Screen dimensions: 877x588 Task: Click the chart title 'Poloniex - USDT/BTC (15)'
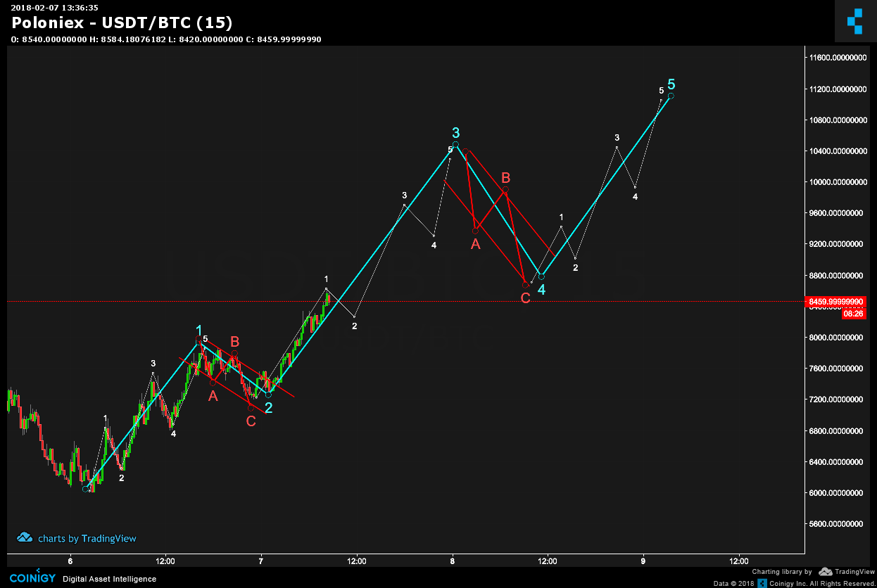[122, 23]
